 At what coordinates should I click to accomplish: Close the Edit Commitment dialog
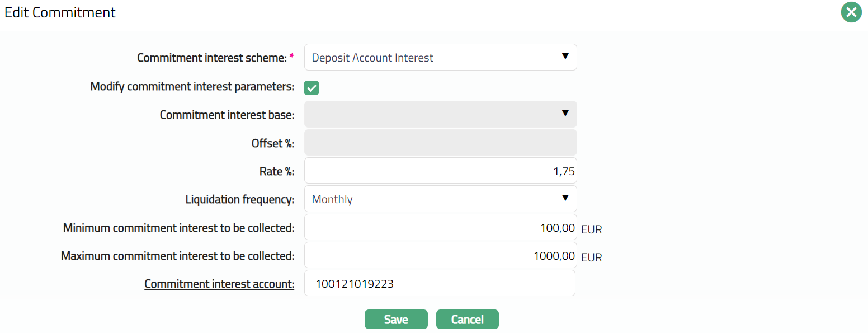coord(851,12)
